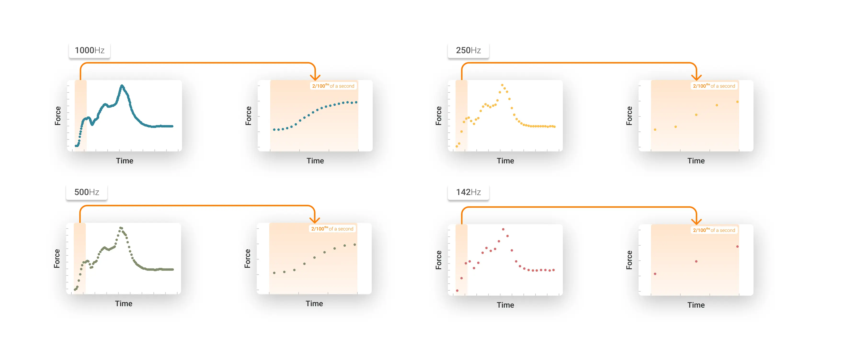Click the Time label under the 500Hz overview chart
868x345 pixels.
124,304
